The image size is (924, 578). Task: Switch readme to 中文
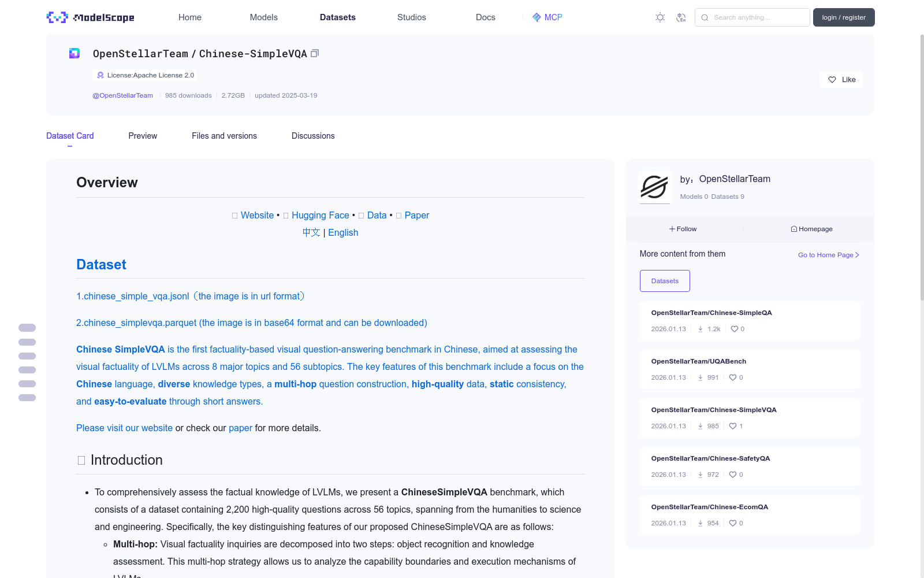(x=311, y=232)
